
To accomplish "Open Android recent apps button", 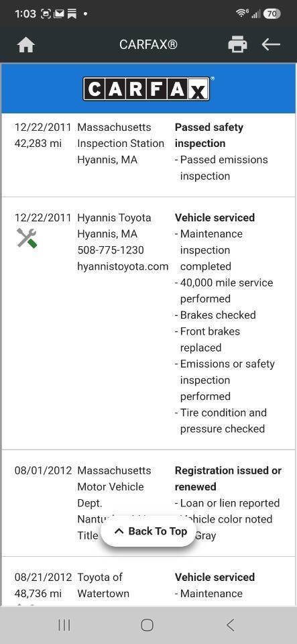I will point(64,625).
